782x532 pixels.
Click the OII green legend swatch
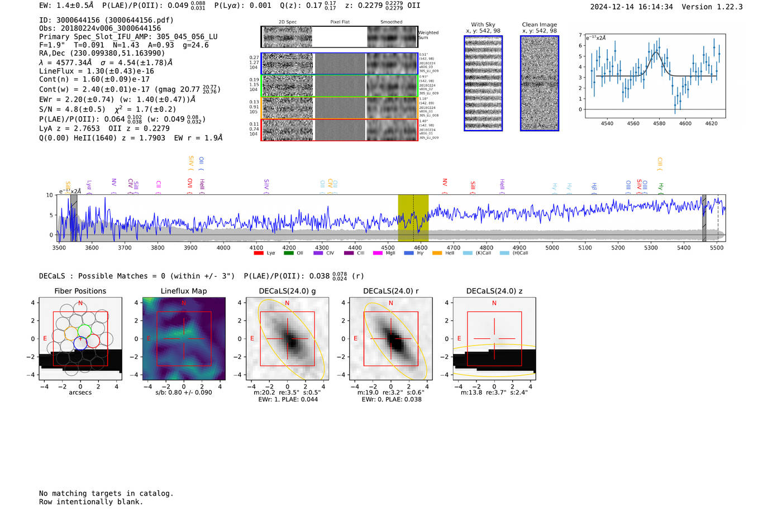click(x=288, y=253)
